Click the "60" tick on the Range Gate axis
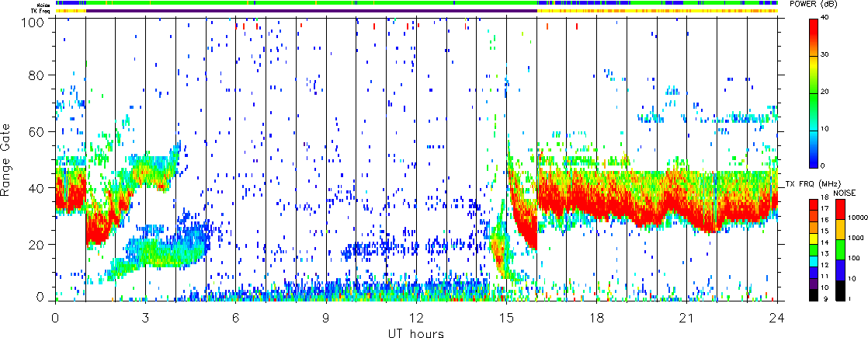This screenshot has width=868, height=338. pyautogui.click(x=36, y=131)
